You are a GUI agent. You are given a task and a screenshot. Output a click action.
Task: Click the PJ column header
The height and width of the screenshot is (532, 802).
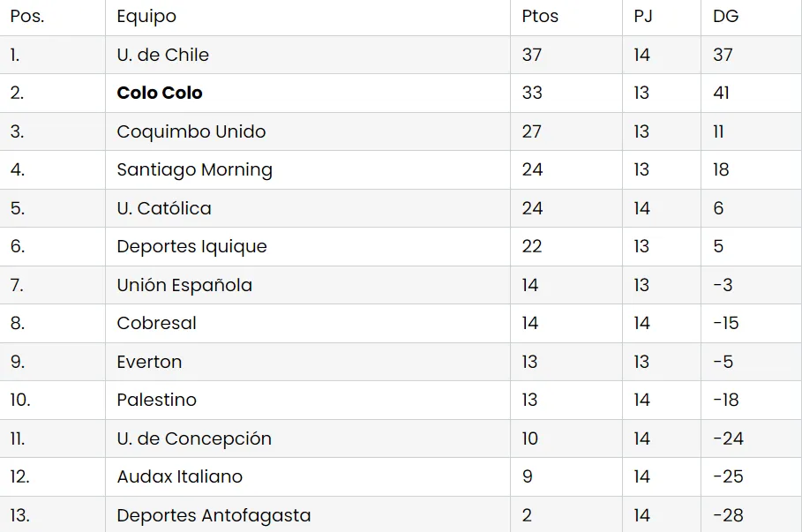pos(642,16)
